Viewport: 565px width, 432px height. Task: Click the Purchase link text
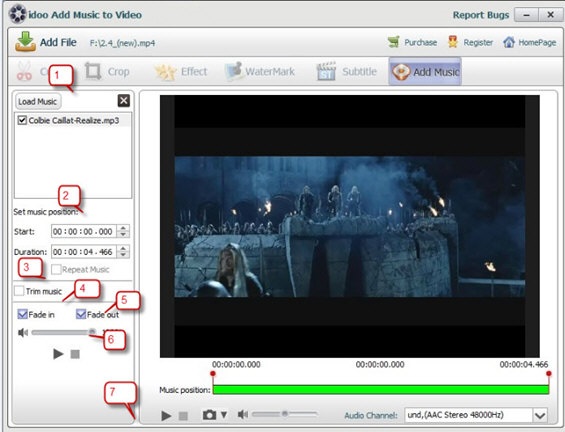(x=421, y=43)
